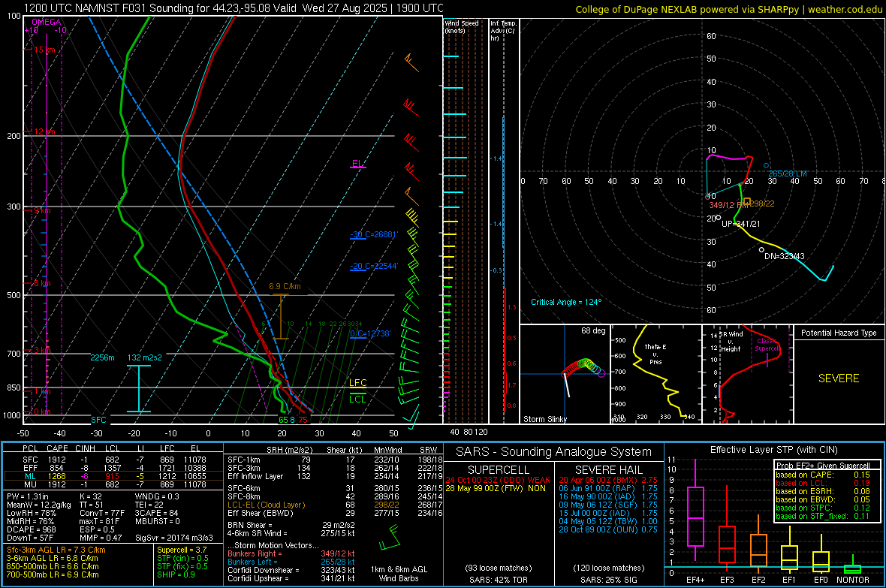Image resolution: width=886 pixels, height=588 pixels.
Task: Click the 'Storm Slinky' panel label
Action: [x=544, y=419]
